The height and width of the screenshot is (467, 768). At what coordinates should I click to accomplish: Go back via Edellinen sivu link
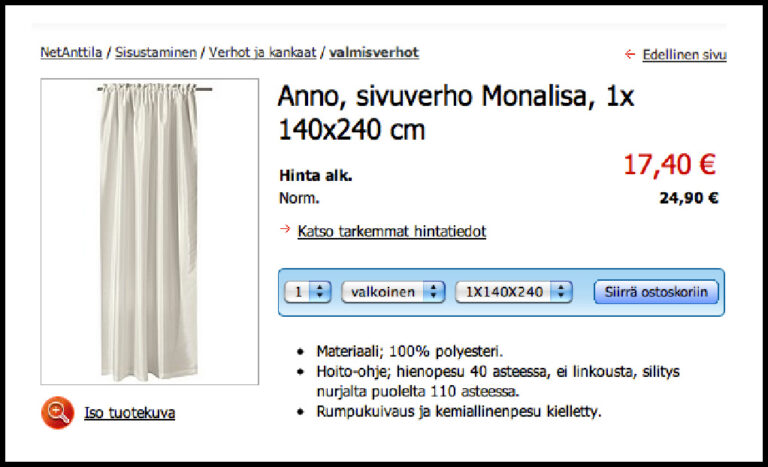tap(684, 54)
